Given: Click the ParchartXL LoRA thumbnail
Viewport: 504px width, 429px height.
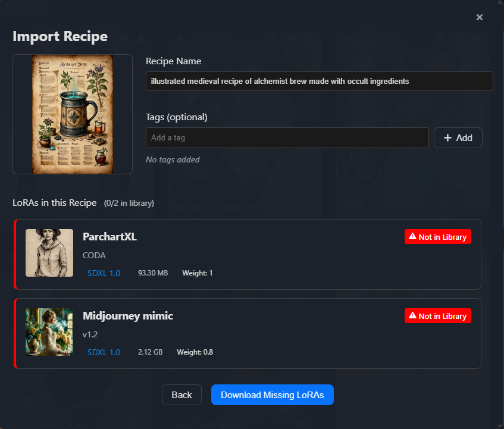Looking at the screenshot, I should coord(49,253).
